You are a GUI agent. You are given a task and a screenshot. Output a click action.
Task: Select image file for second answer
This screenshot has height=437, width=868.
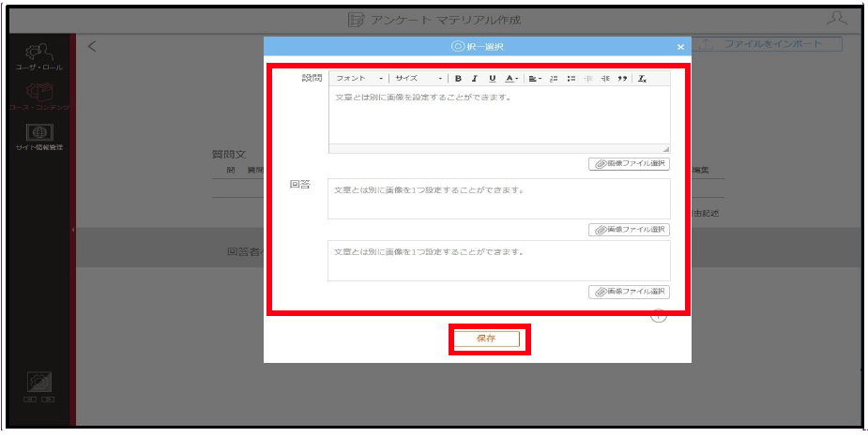click(629, 292)
